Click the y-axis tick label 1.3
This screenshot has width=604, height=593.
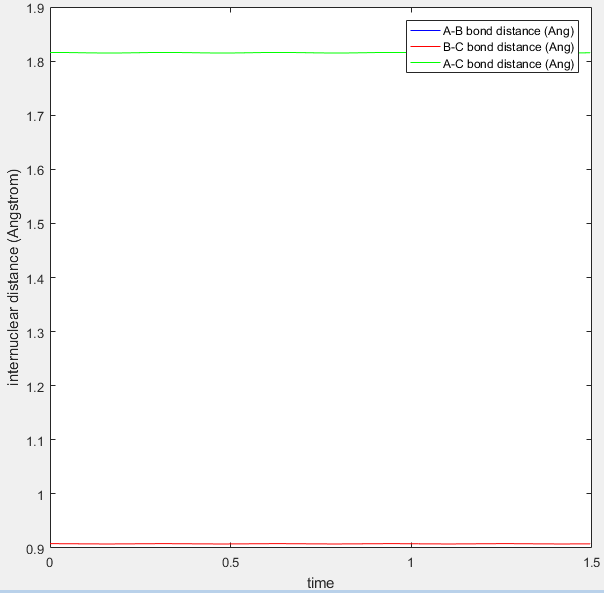(35, 332)
